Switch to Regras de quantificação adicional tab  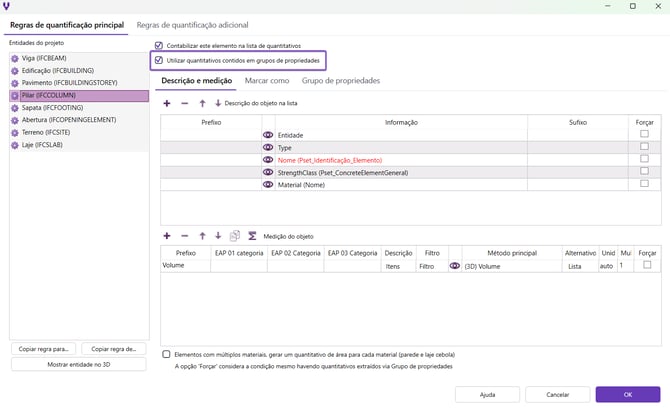(x=192, y=25)
